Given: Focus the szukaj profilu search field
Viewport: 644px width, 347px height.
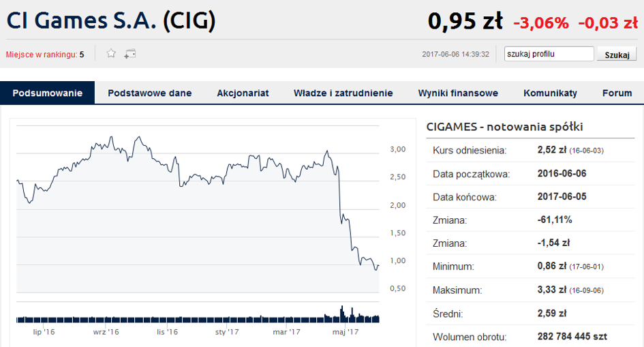Looking at the screenshot, I should point(549,54).
